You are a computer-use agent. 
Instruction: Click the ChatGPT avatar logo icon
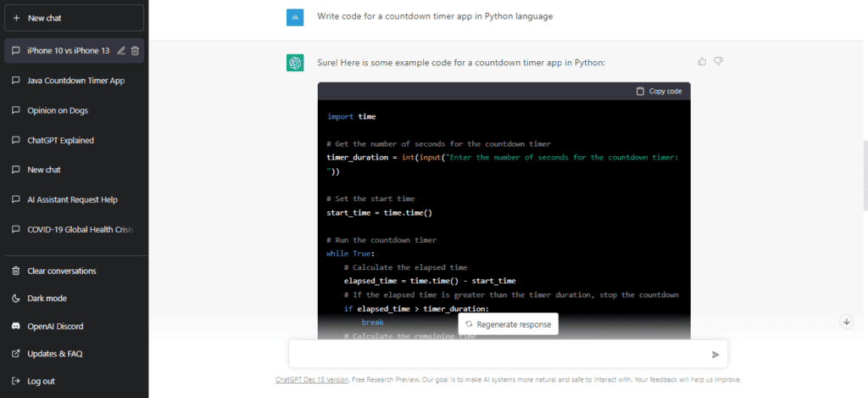(295, 63)
